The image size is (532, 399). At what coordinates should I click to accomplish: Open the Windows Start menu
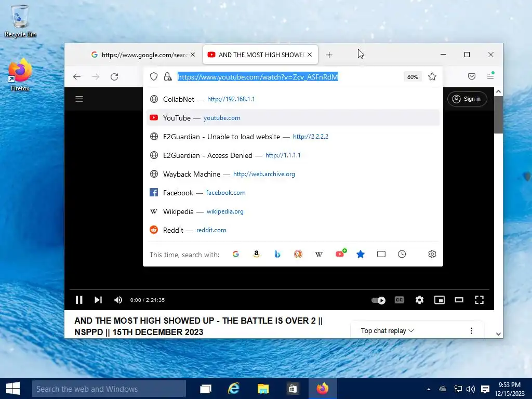[13, 389]
